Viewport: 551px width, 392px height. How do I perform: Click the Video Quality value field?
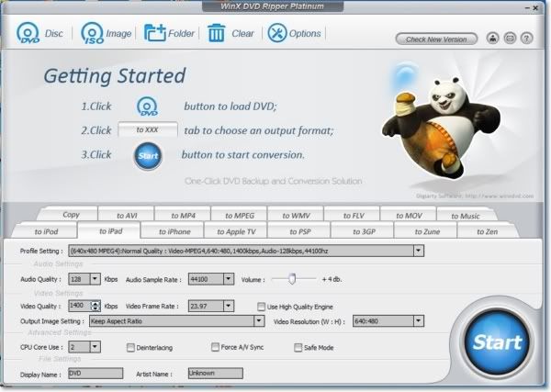tap(80, 306)
